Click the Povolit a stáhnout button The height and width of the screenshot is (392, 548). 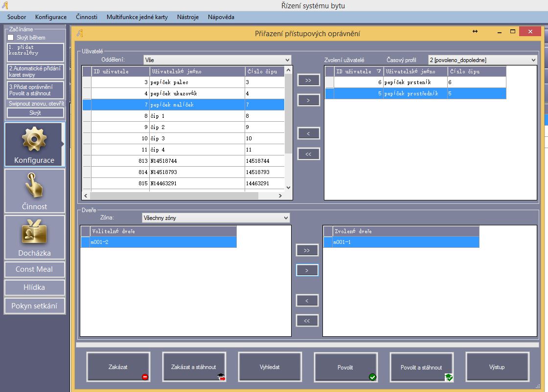tap(421, 367)
